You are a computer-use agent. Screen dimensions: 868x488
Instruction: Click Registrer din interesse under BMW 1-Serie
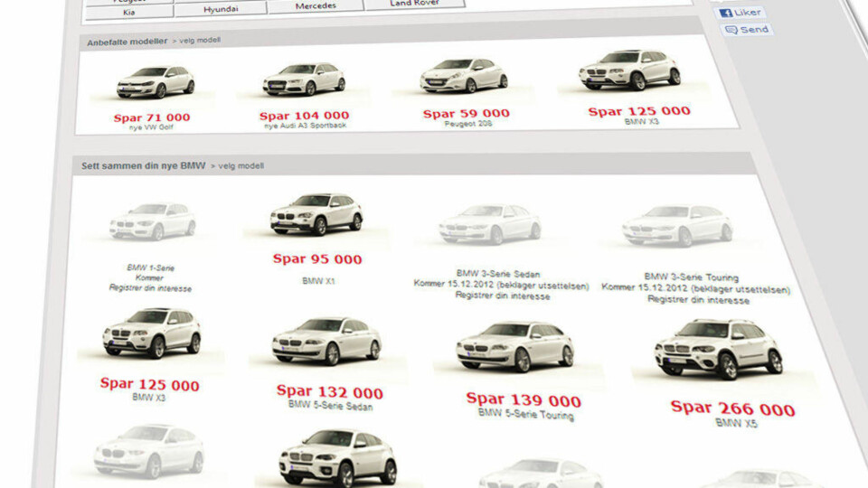pyautogui.click(x=150, y=288)
